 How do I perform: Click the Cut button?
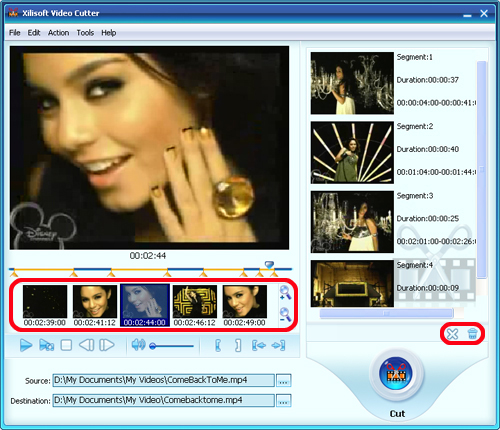point(396,374)
